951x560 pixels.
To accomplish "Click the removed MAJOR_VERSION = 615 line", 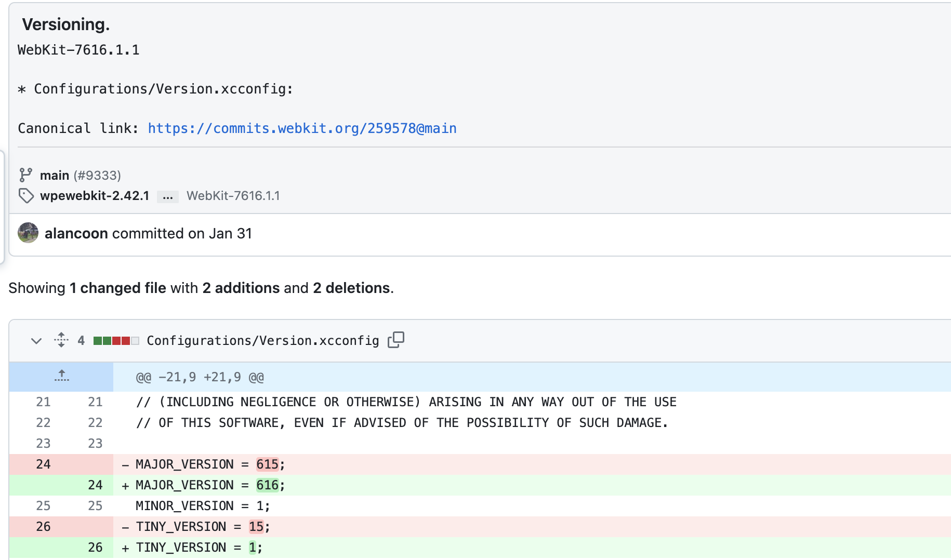I will pyautogui.click(x=532, y=464).
